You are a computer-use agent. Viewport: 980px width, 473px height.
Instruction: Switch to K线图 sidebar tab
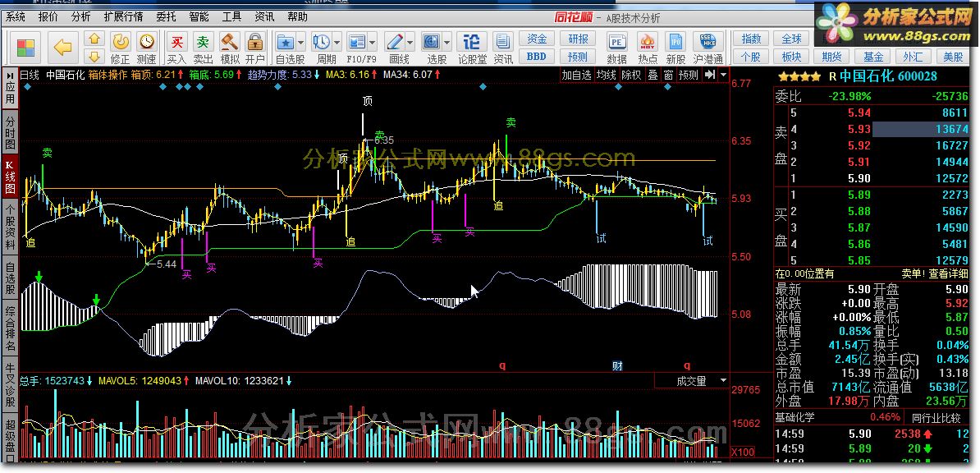point(10,177)
